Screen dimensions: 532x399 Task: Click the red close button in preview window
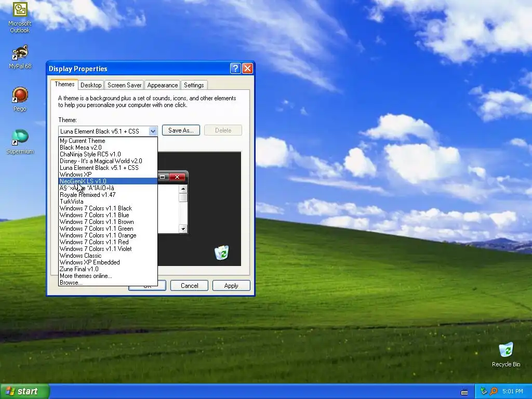coord(177,177)
